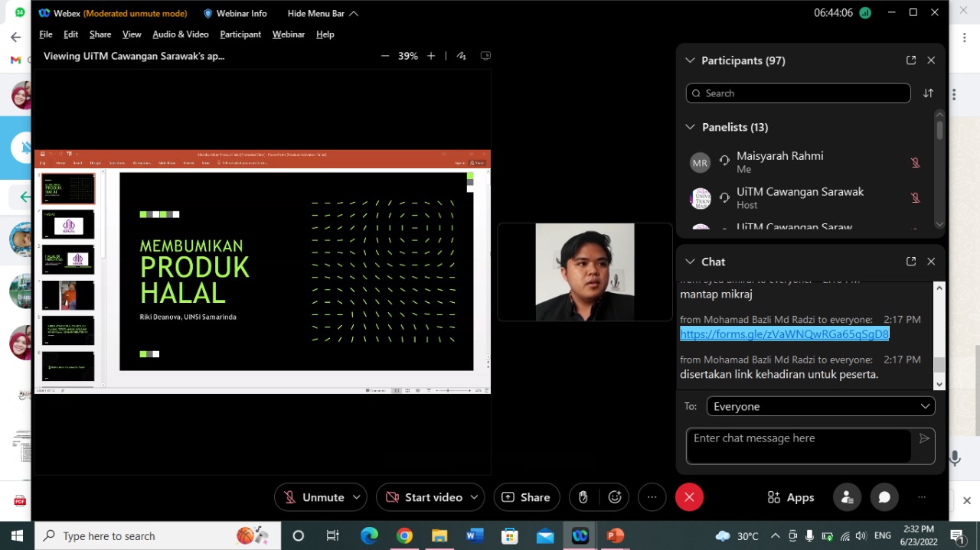Viewport: 980px width, 550px height.
Task: Open the reactions emoji button
Action: tap(615, 497)
